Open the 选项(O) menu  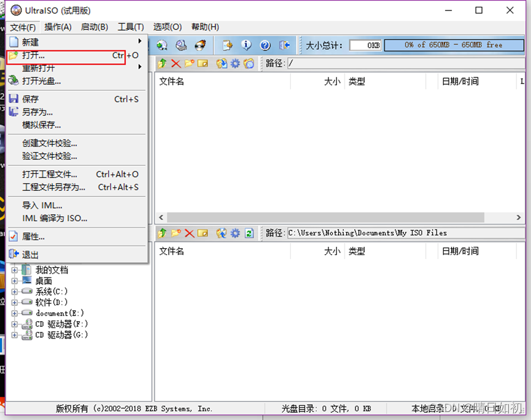(168, 27)
